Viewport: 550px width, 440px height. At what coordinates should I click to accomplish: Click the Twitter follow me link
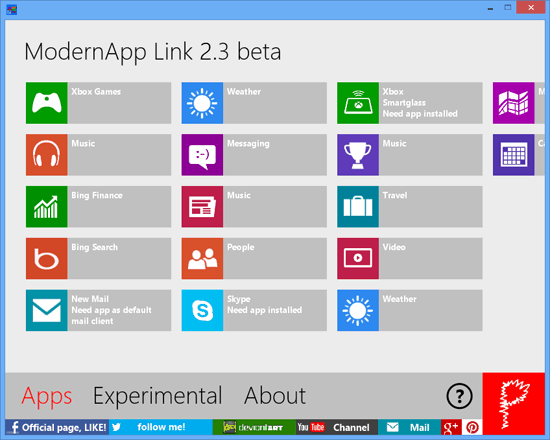(x=161, y=427)
